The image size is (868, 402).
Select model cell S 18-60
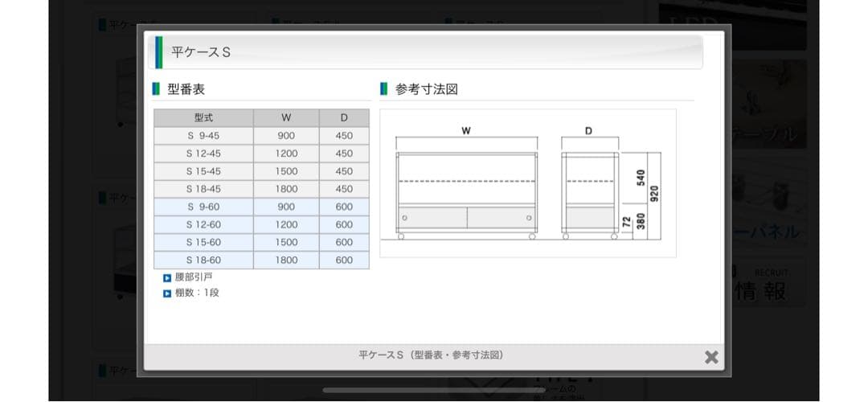(x=203, y=260)
